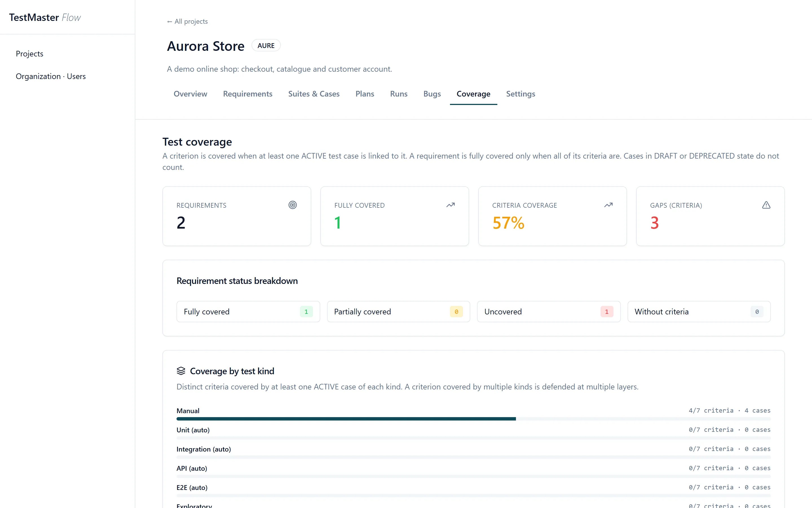Screen dimensions: 812x508
Task: Click the Requirements count value 2
Action: [x=181, y=223]
